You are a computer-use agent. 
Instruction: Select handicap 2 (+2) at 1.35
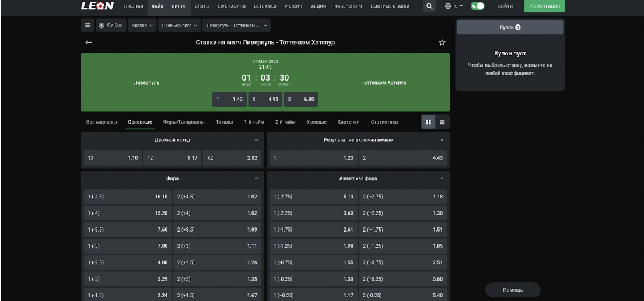[217, 279]
